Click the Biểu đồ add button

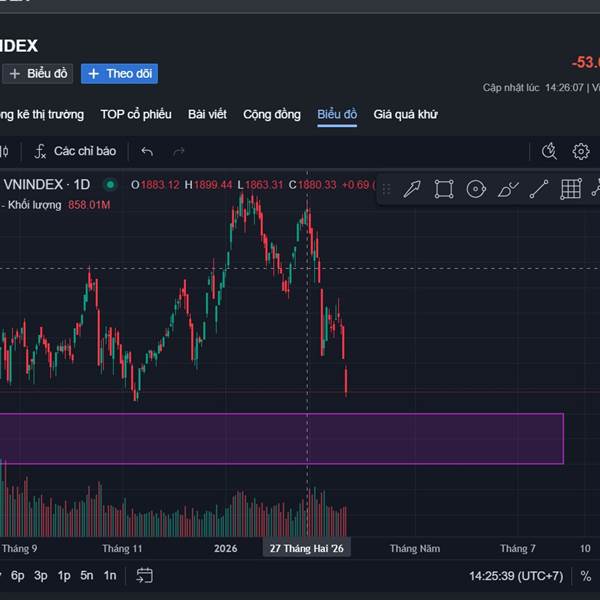(x=38, y=73)
